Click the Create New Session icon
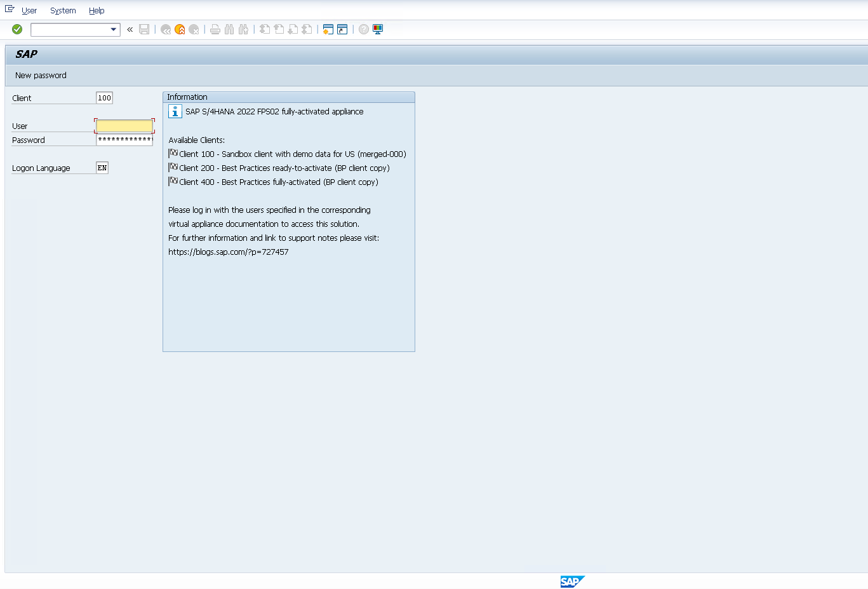 (328, 29)
